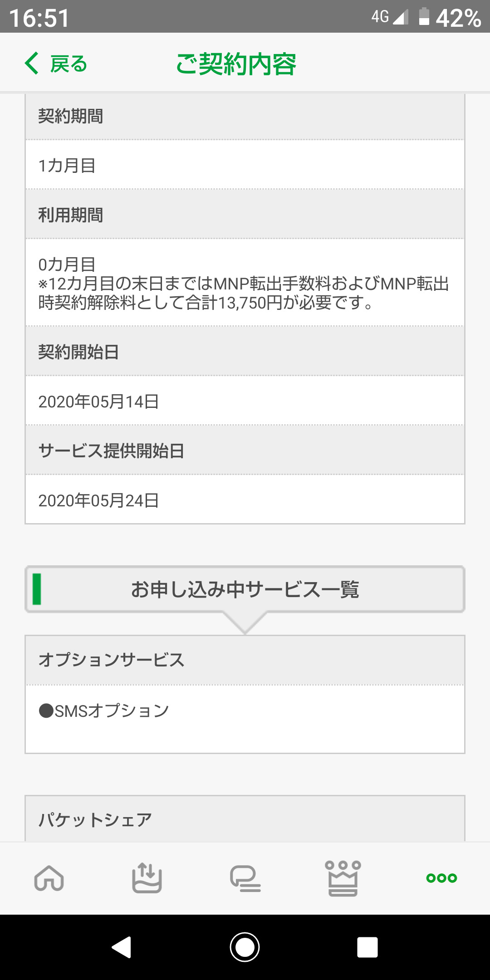The height and width of the screenshot is (980, 490).
Task: Open the crown icon tab
Action: coord(343,878)
